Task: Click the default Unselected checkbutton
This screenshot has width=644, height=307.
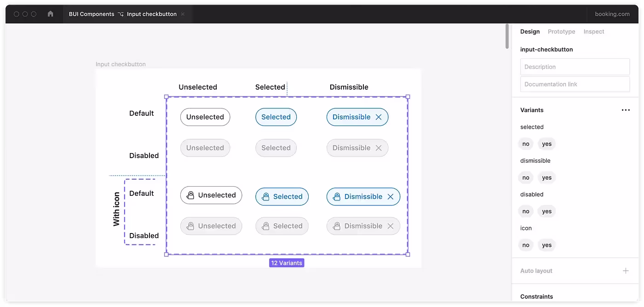Action: point(205,117)
